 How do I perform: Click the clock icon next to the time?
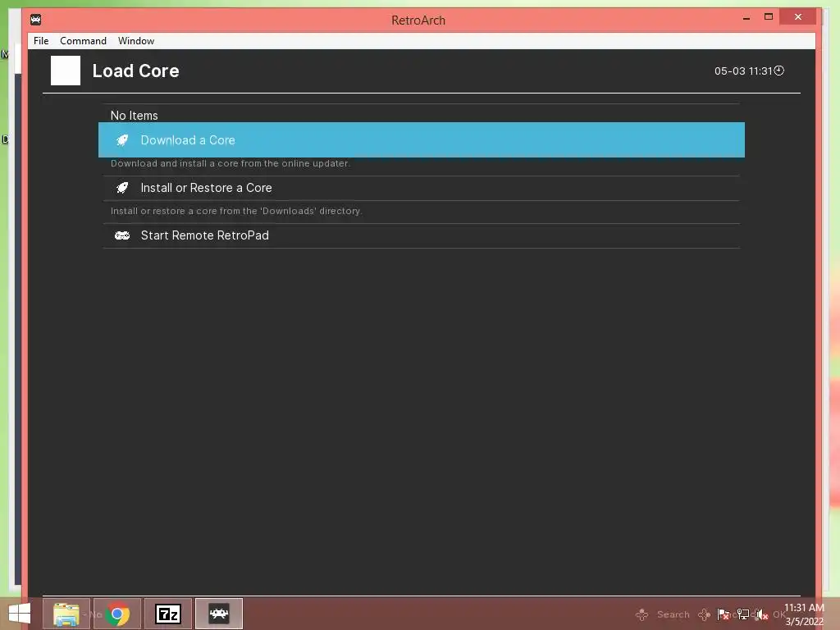(779, 71)
